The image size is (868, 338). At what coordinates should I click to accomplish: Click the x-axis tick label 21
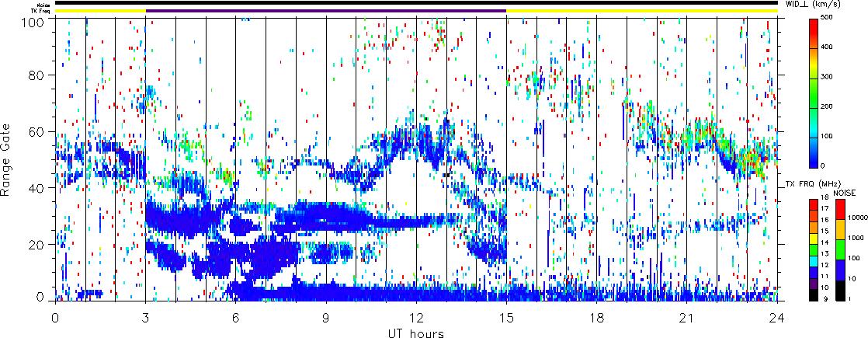(x=687, y=318)
